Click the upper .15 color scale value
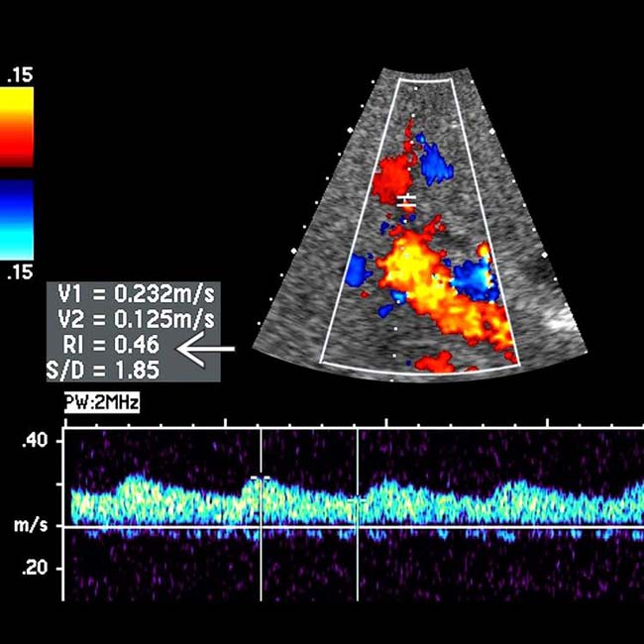The image size is (644, 644). [x=19, y=75]
